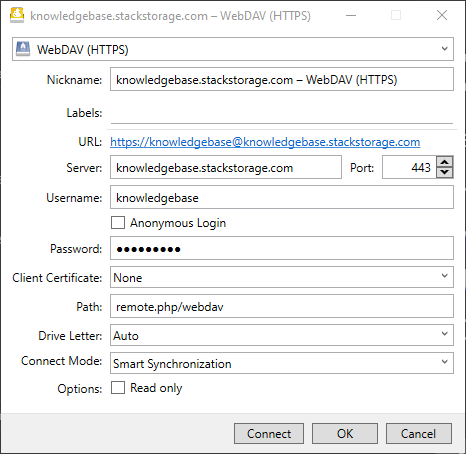Click the Server field with knowledgebase.stackstorage.com
This screenshot has height=454, width=466.
tap(226, 167)
